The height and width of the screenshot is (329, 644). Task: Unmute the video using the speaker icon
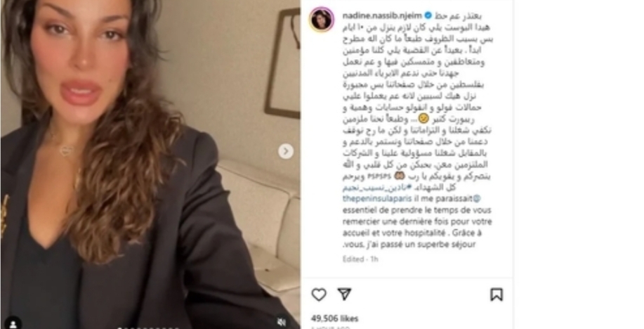pyautogui.click(x=282, y=322)
